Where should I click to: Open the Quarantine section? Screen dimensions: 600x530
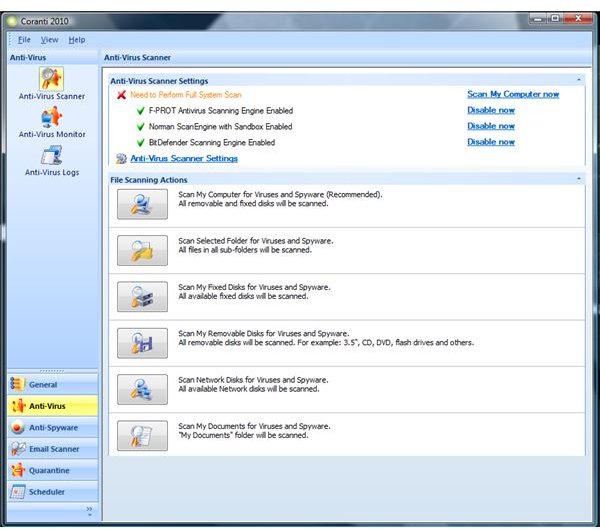click(x=53, y=470)
